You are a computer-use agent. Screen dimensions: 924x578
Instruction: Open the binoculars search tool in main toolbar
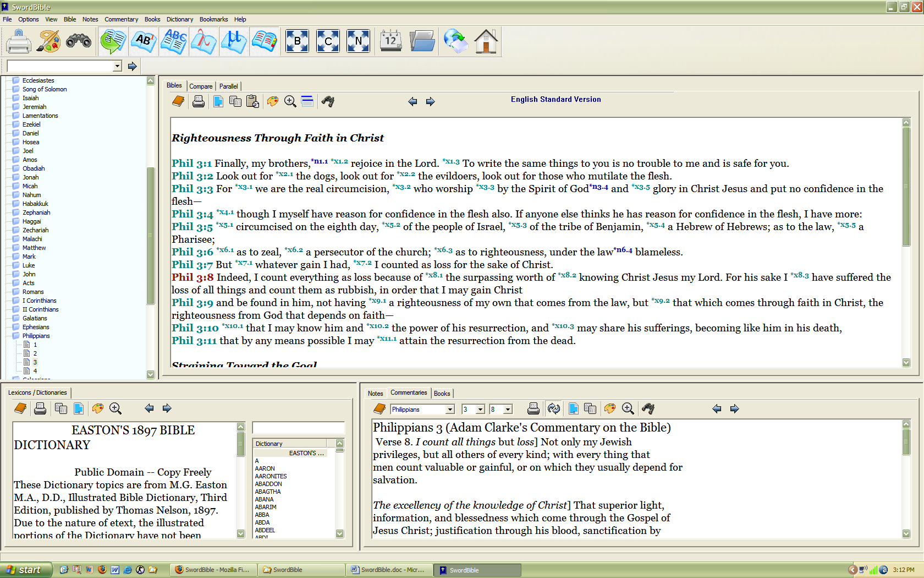(x=79, y=42)
